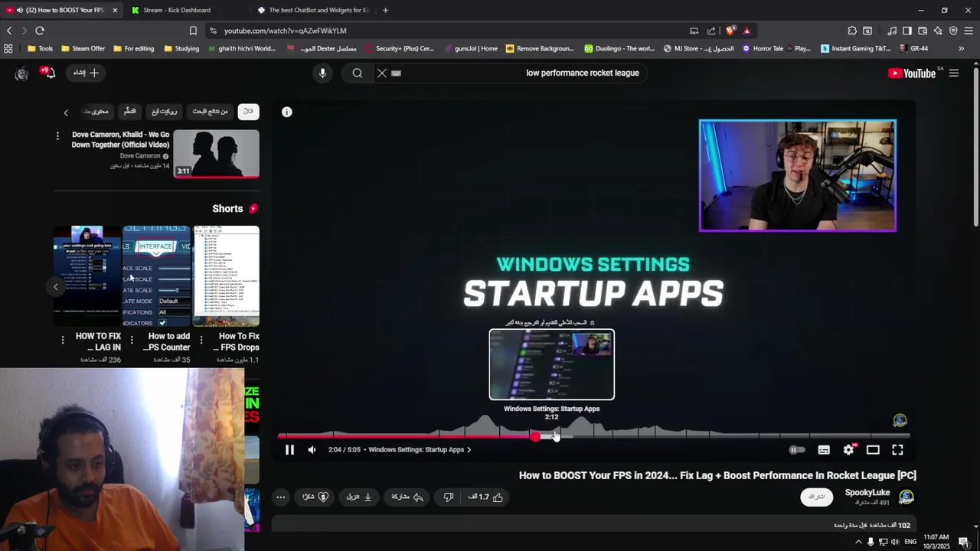Show hidden bookmarks with the double-chevron

[x=962, y=48]
